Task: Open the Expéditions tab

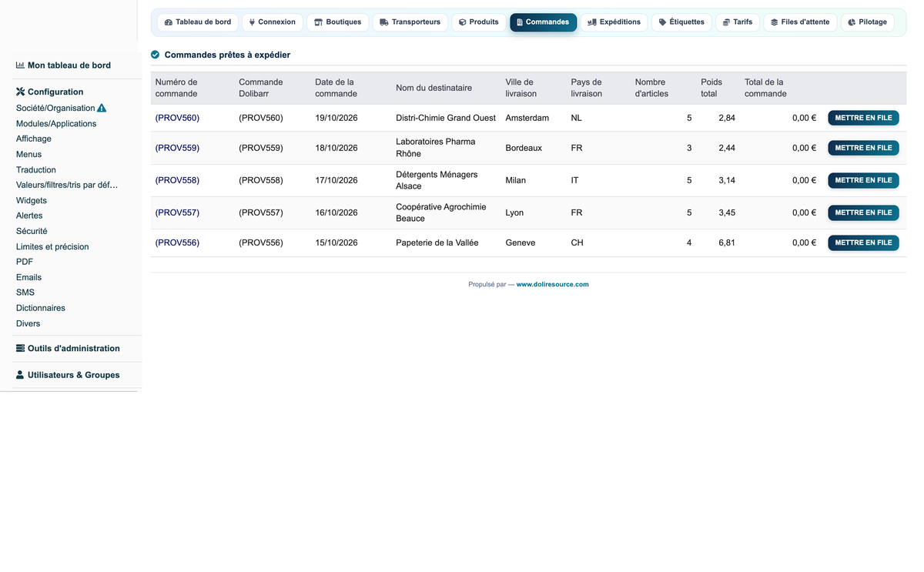Action: click(614, 22)
